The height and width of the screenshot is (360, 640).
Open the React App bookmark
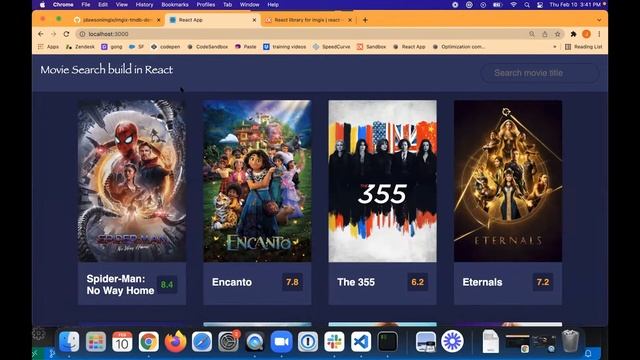click(x=409, y=47)
